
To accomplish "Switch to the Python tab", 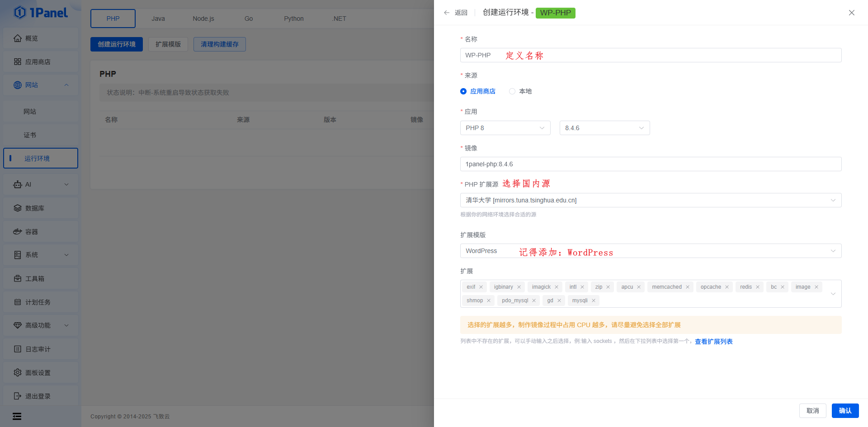I will pyautogui.click(x=294, y=19).
